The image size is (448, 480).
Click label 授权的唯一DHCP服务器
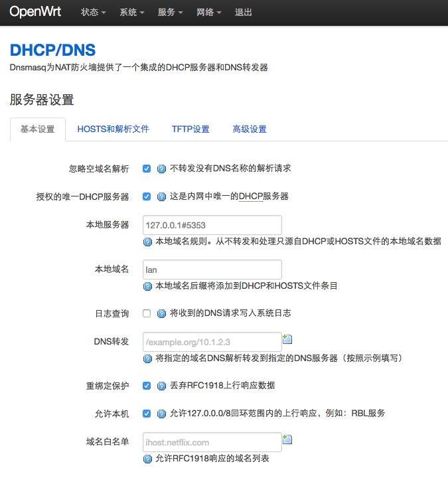82,197
